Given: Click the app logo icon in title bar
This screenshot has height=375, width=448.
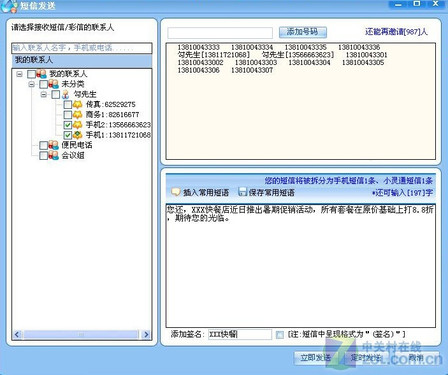Looking at the screenshot, I should click(9, 6).
